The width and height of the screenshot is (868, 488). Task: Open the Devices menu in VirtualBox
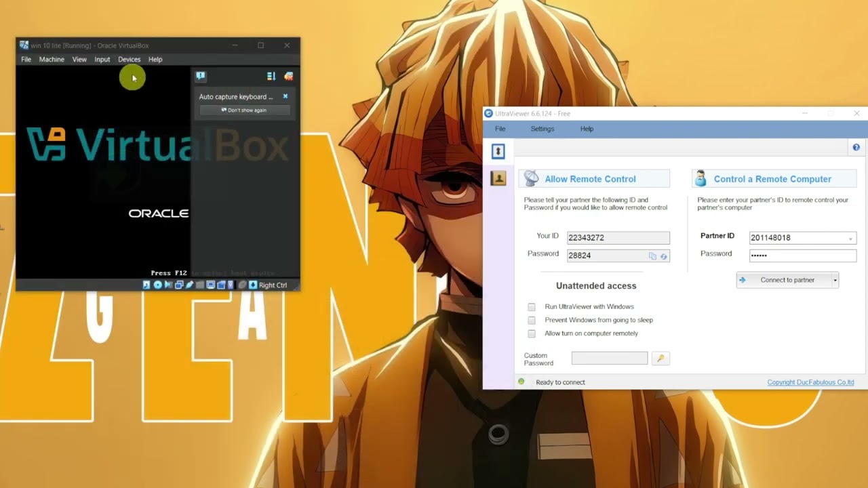tap(129, 60)
